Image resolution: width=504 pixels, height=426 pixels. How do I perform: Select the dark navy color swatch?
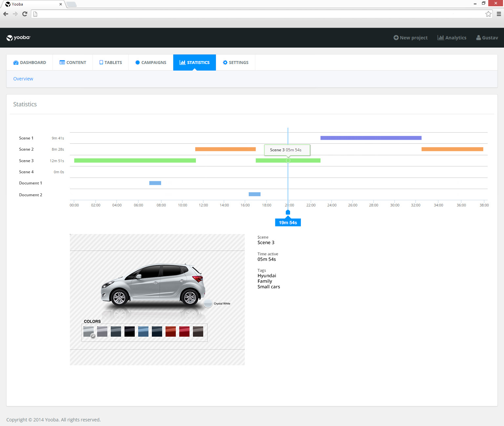click(x=157, y=331)
